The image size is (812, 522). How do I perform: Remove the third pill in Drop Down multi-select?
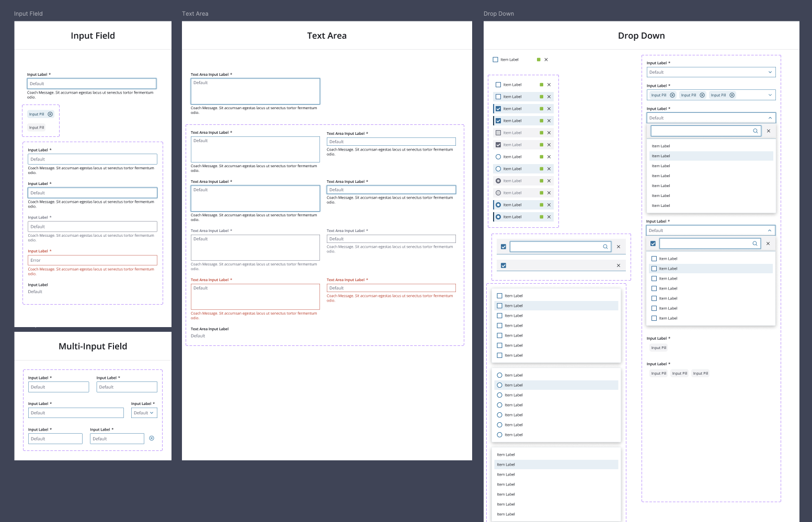(732, 95)
